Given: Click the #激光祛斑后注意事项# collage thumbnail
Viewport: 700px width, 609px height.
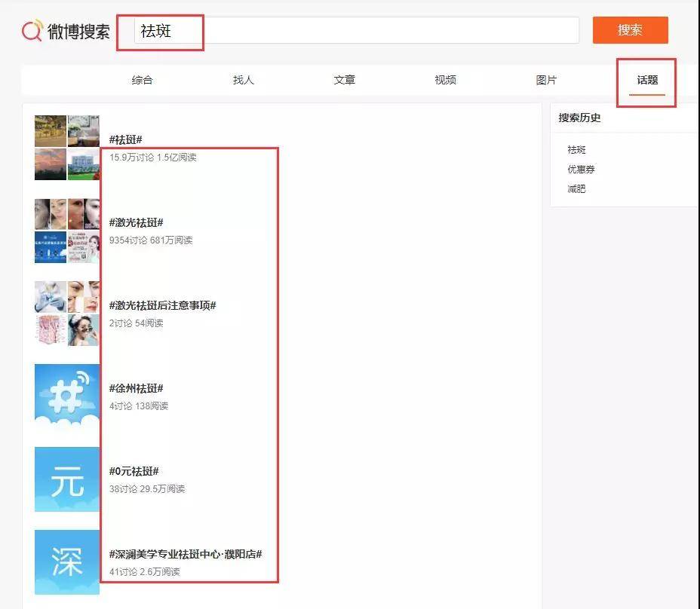Looking at the screenshot, I should (x=67, y=314).
